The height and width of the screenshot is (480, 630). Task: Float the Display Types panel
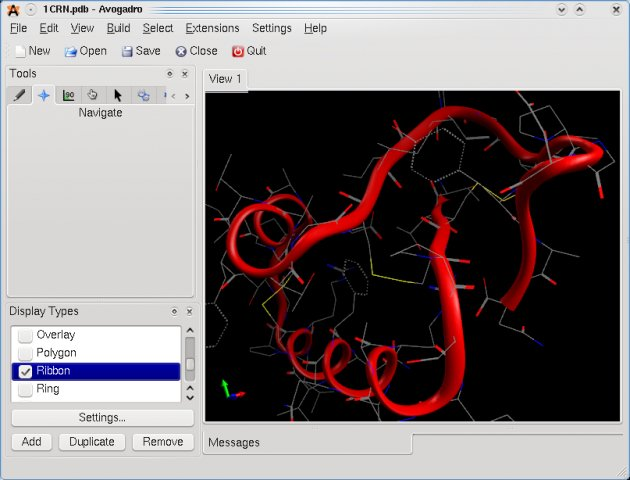(170, 311)
